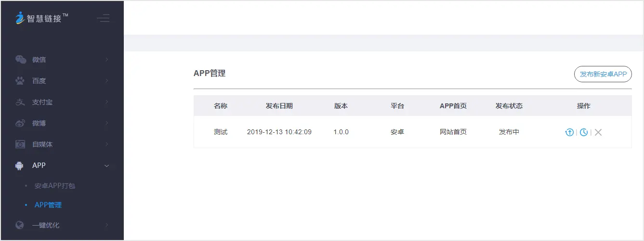Click the 智慧链接 logo icon
This screenshot has width=644, height=241.
coord(20,18)
